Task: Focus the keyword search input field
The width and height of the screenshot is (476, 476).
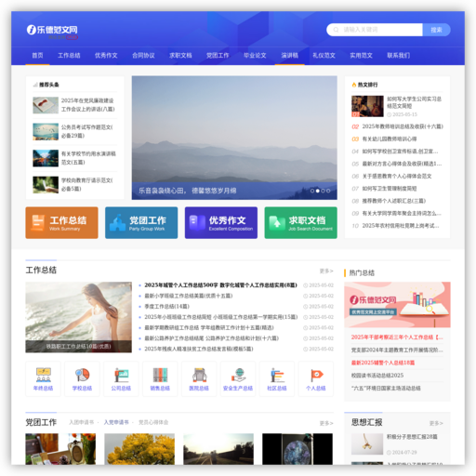Action: pyautogui.click(x=375, y=30)
